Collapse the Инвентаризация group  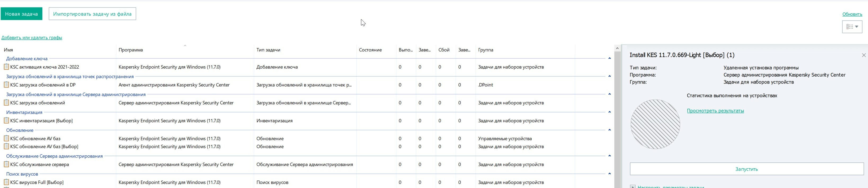[x=609, y=112]
